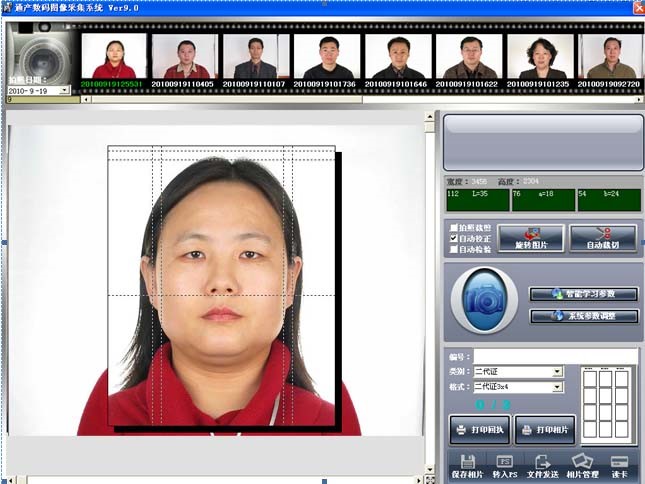Screen dimensions: 645x484
Task: Click 打印相片 print photo button
Action: pos(545,430)
